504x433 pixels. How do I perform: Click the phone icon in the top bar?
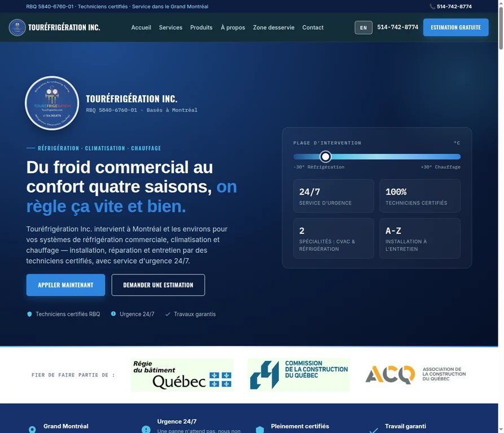(x=432, y=6)
